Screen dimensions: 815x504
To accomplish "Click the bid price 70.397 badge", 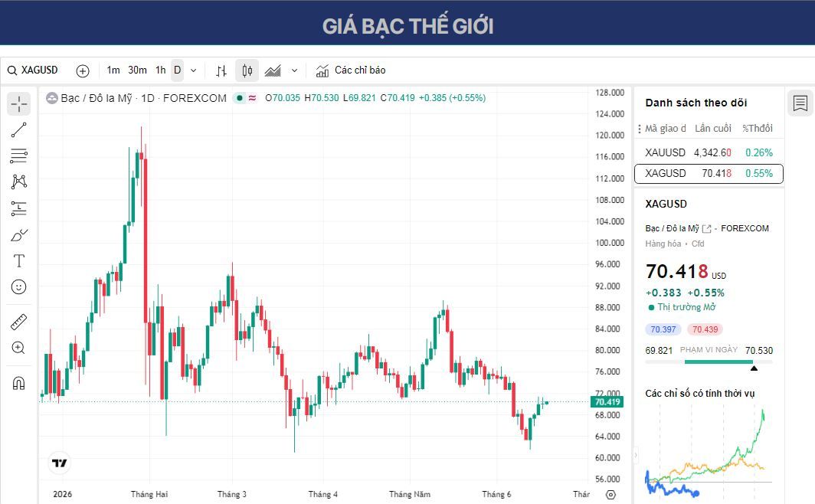I will [x=663, y=329].
